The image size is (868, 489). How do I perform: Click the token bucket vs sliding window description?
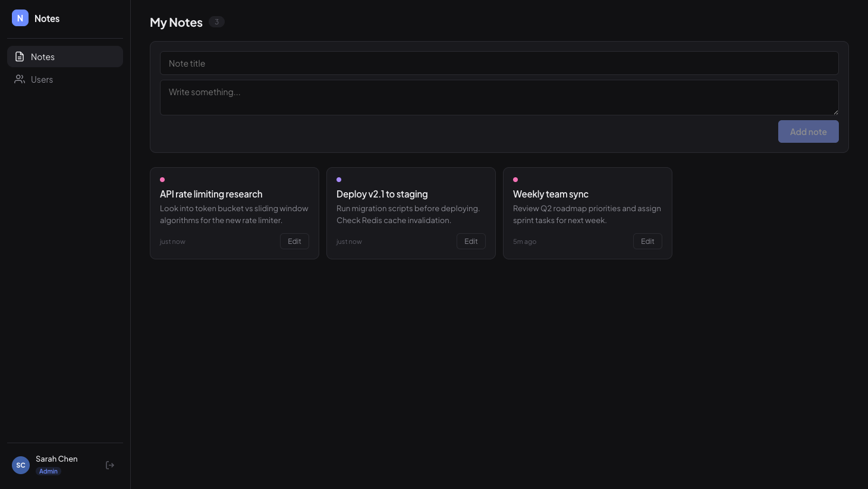234,214
